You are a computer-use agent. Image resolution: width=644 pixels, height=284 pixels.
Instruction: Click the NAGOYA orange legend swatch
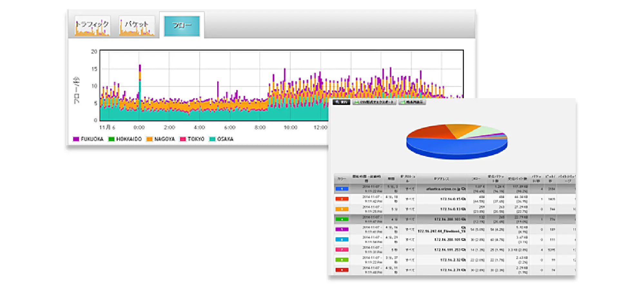149,139
